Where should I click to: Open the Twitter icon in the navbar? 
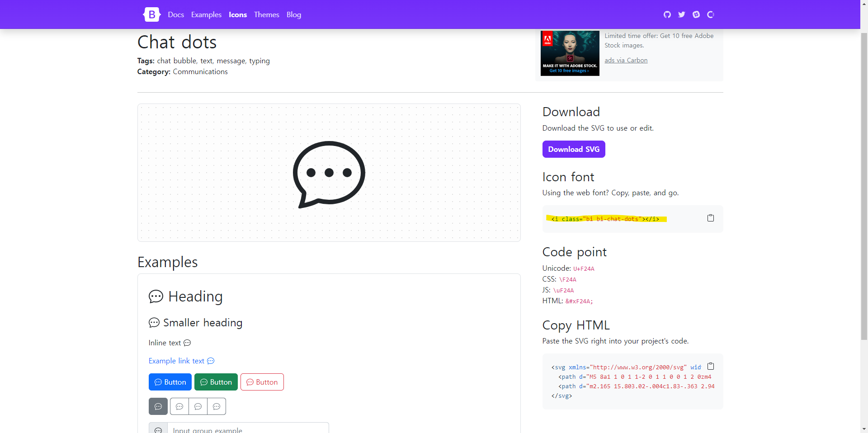681,14
